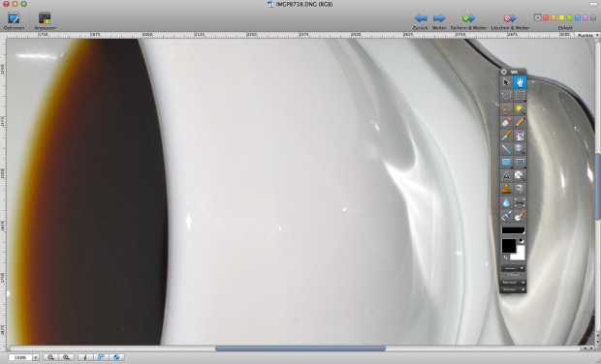
Task: Click the horizontal scrollbar thumb
Action: (x=300, y=349)
